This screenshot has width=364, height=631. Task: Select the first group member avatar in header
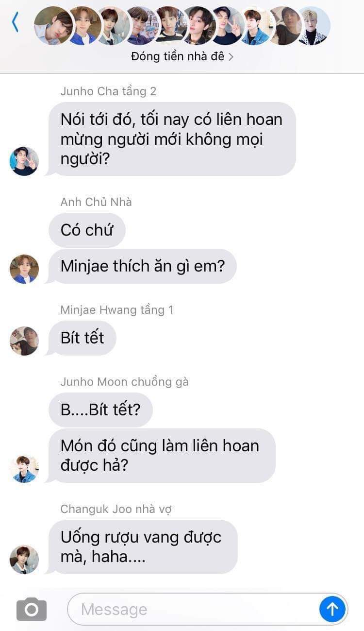(x=53, y=26)
